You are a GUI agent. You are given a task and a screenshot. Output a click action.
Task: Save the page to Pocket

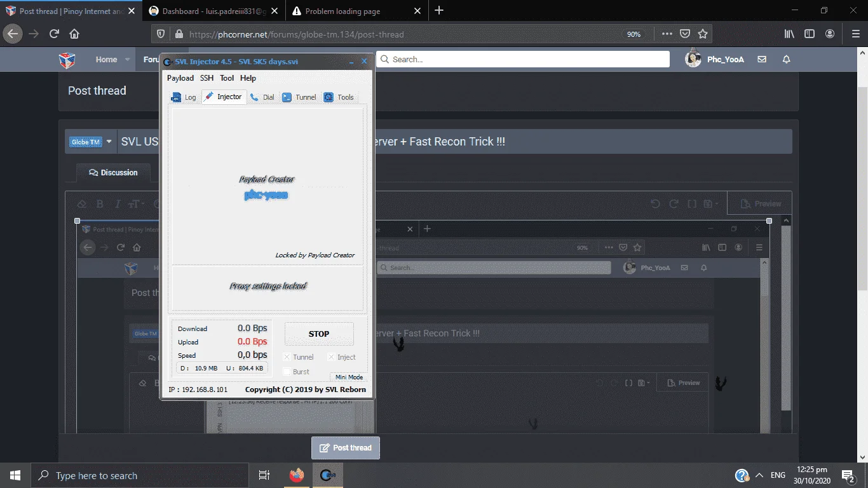tap(685, 34)
